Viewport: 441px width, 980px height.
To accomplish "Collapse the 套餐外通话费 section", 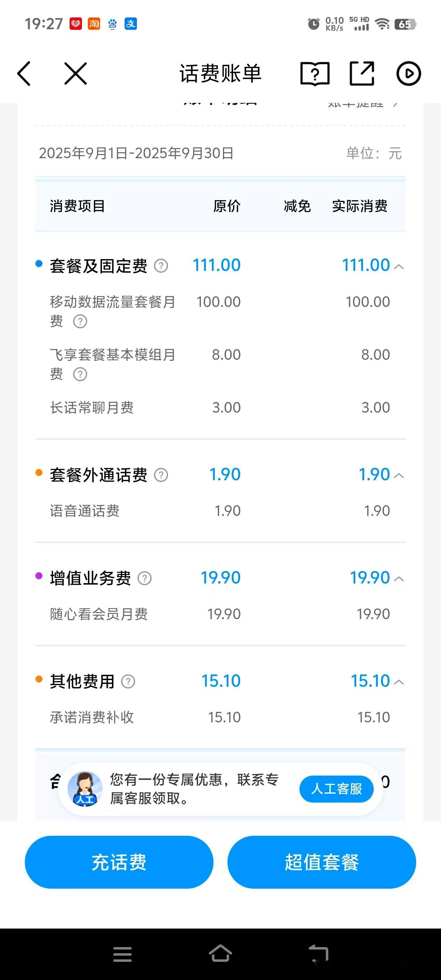I will pyautogui.click(x=399, y=476).
